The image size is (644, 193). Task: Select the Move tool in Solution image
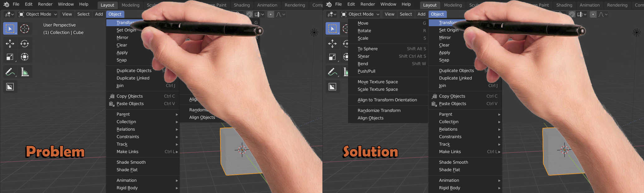pos(332,43)
